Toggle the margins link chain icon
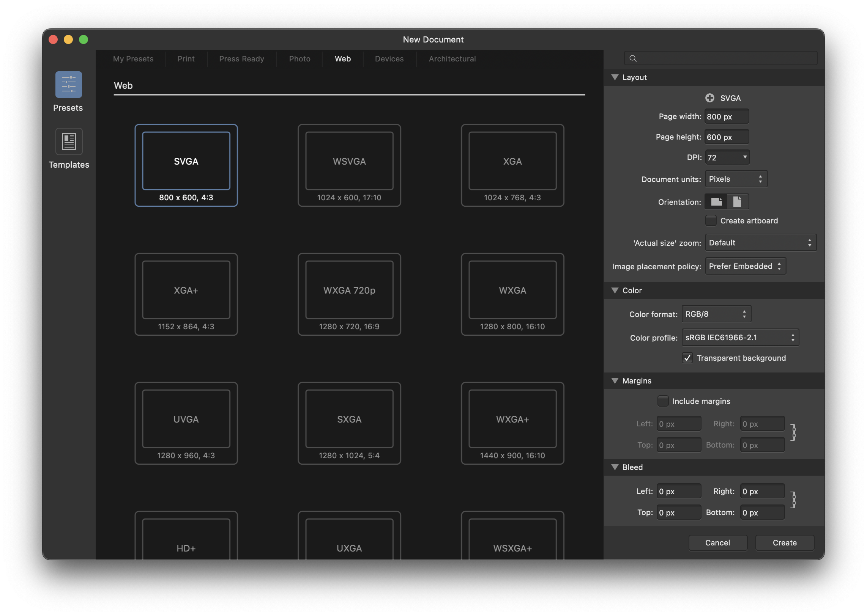 (793, 432)
